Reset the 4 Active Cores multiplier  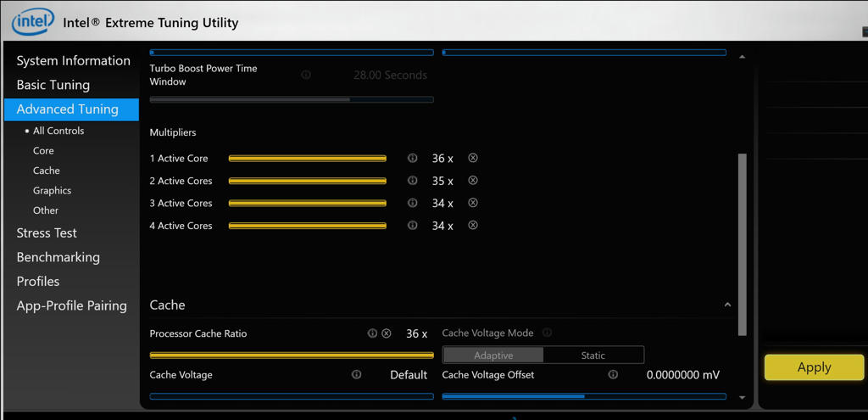point(473,226)
